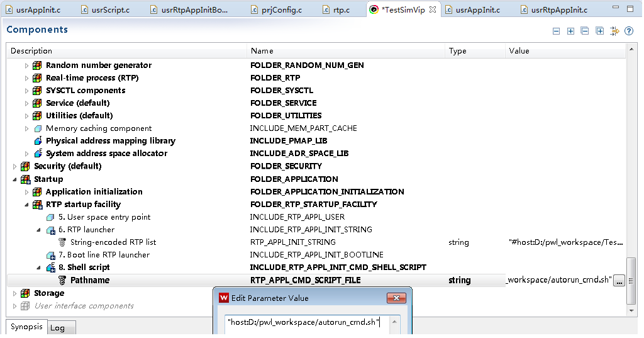Click the Pathname parameter icon

(62, 280)
